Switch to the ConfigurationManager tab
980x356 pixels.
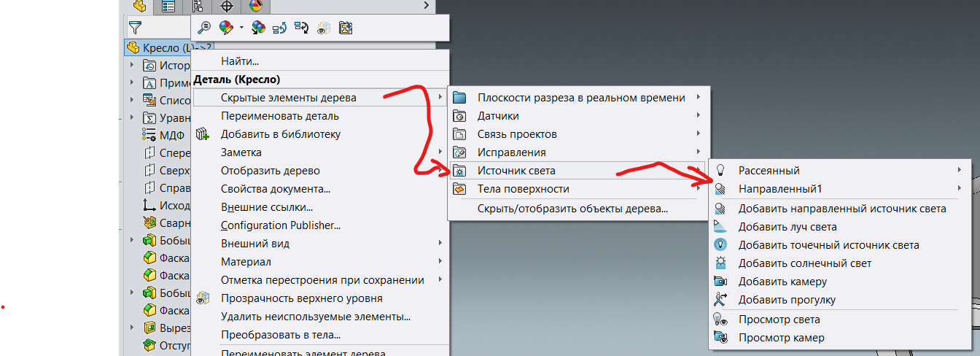click(198, 7)
